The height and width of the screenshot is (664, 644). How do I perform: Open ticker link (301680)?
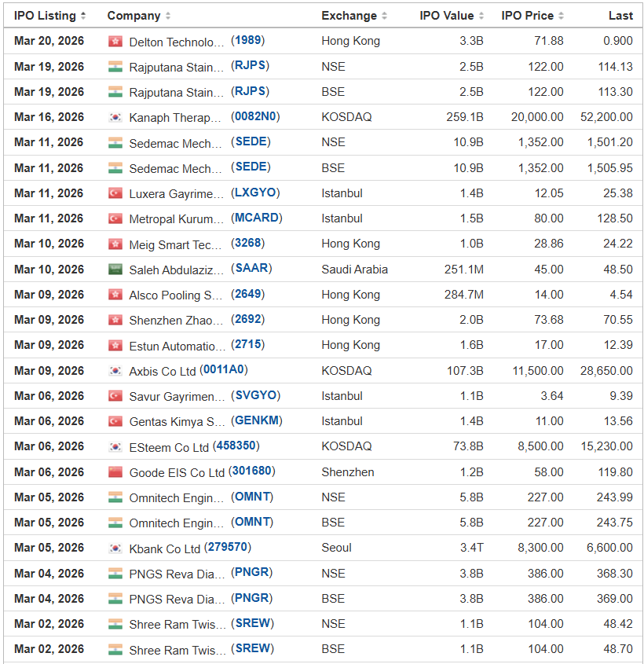(x=252, y=471)
